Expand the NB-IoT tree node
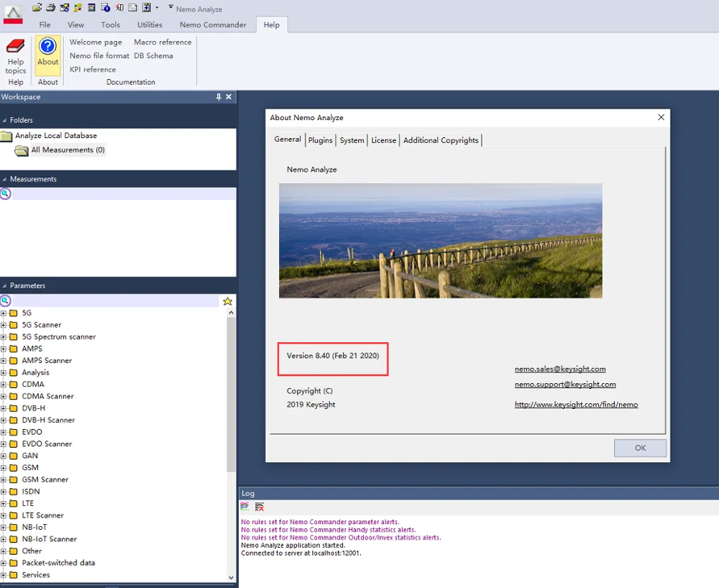This screenshot has height=588, width=719. tap(3, 528)
